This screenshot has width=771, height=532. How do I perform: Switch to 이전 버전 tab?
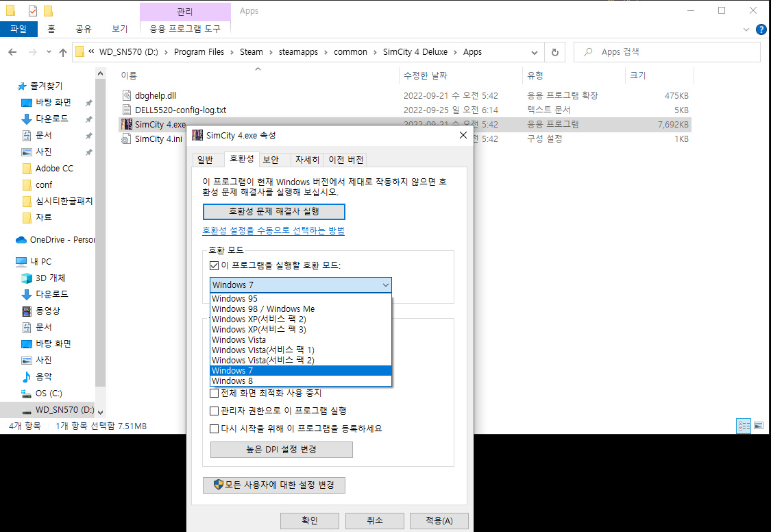(x=346, y=160)
